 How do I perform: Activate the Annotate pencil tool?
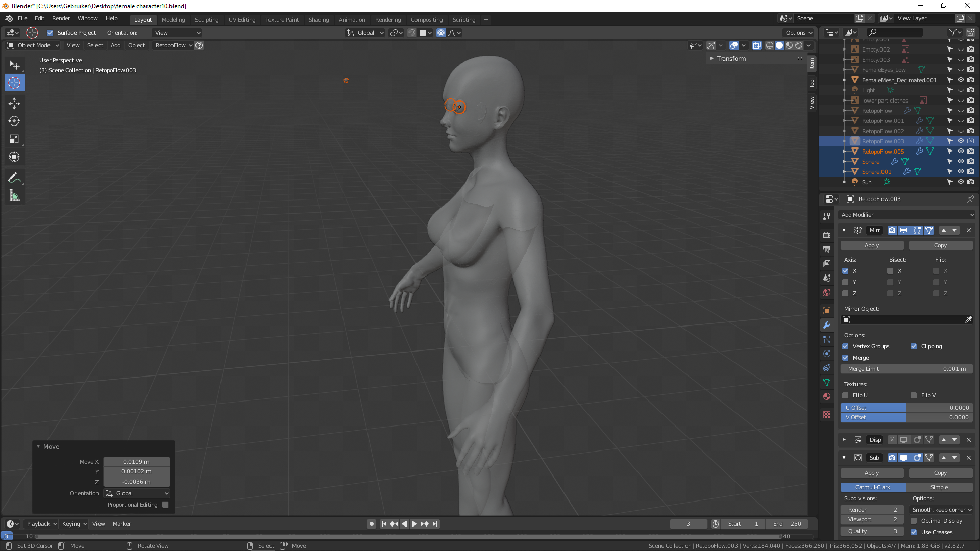[14, 178]
